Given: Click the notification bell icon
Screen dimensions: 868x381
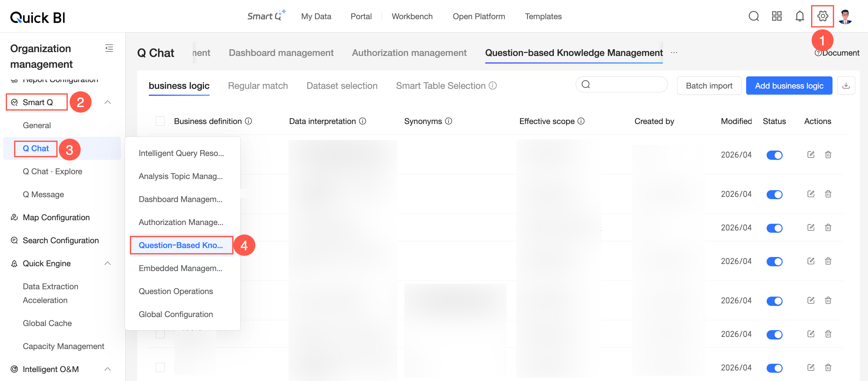Looking at the screenshot, I should point(800,16).
